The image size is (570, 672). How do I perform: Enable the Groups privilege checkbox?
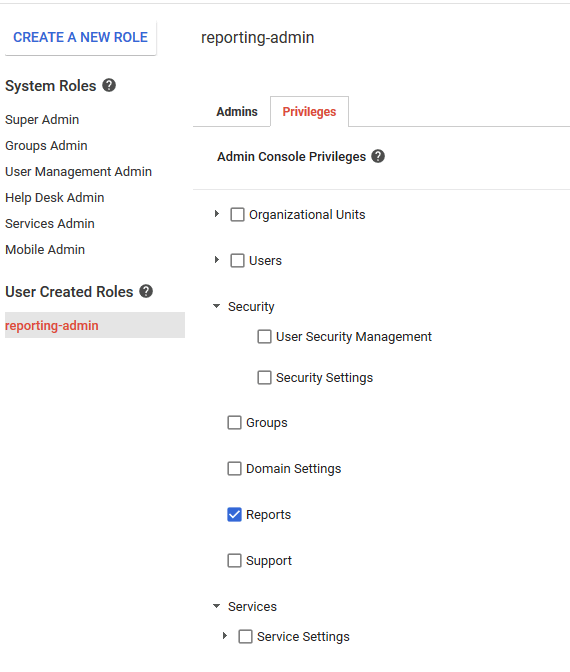[x=234, y=423]
